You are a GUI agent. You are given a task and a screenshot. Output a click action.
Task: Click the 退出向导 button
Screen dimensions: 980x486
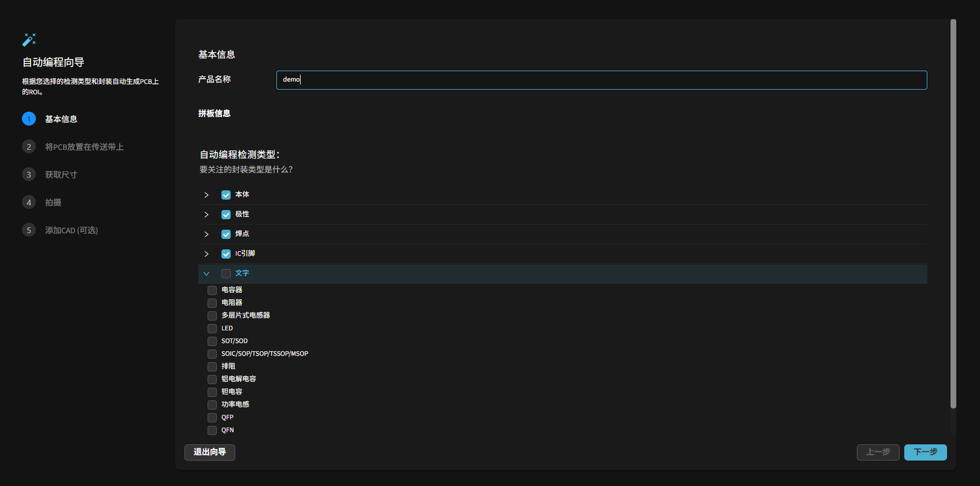[x=210, y=452]
